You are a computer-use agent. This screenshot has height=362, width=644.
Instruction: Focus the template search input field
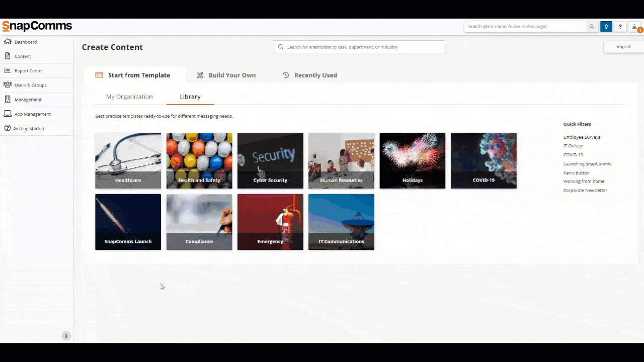tap(359, 47)
